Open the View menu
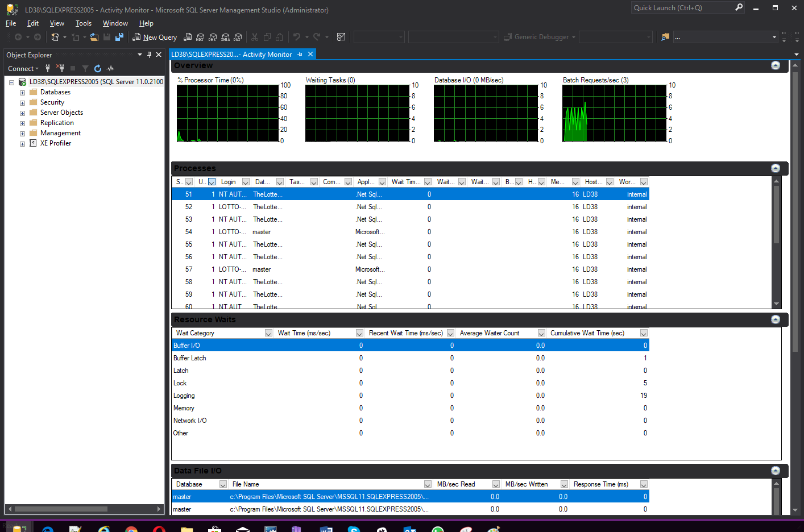Screen dimensions: 804x532 pyautogui.click(x=57, y=23)
